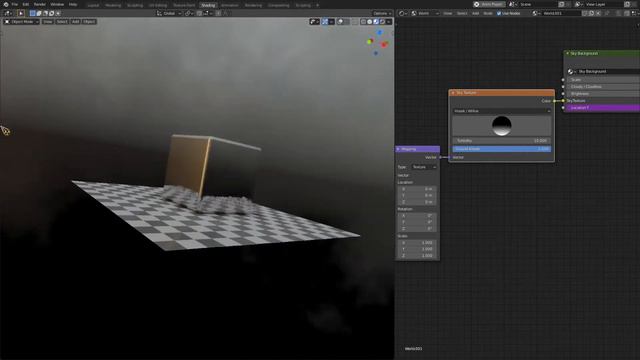Switch to the Compositing workspace tab
Image resolution: width=640 pixels, height=360 pixels.
[x=279, y=5]
